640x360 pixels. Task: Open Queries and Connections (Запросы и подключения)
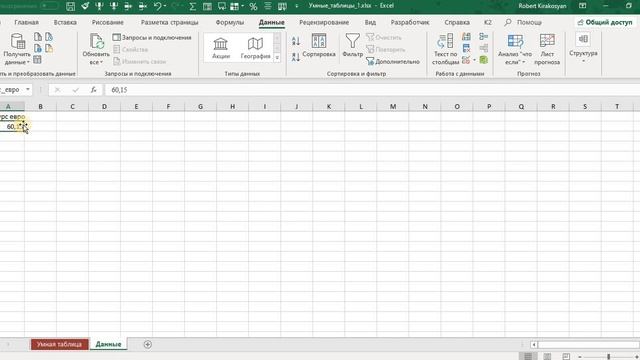pos(152,38)
